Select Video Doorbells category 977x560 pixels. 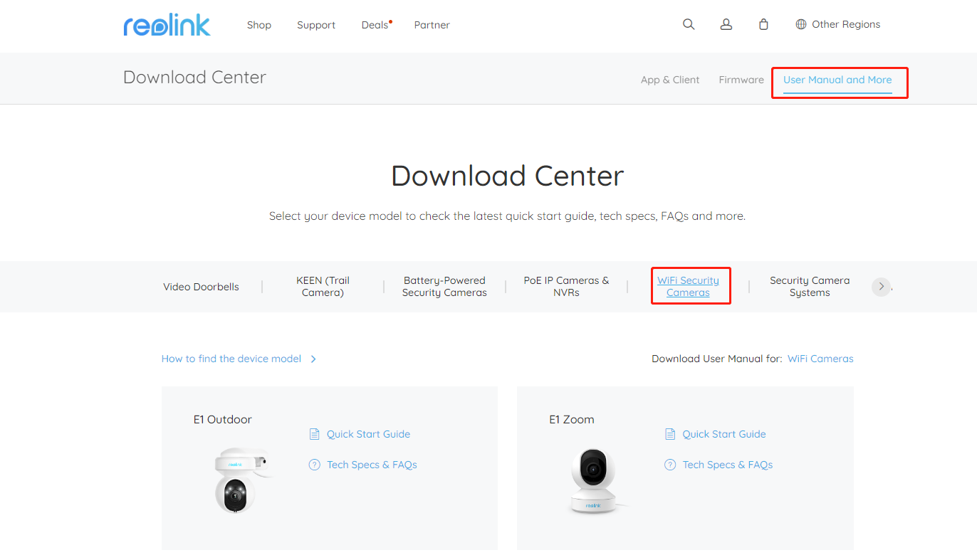click(201, 287)
